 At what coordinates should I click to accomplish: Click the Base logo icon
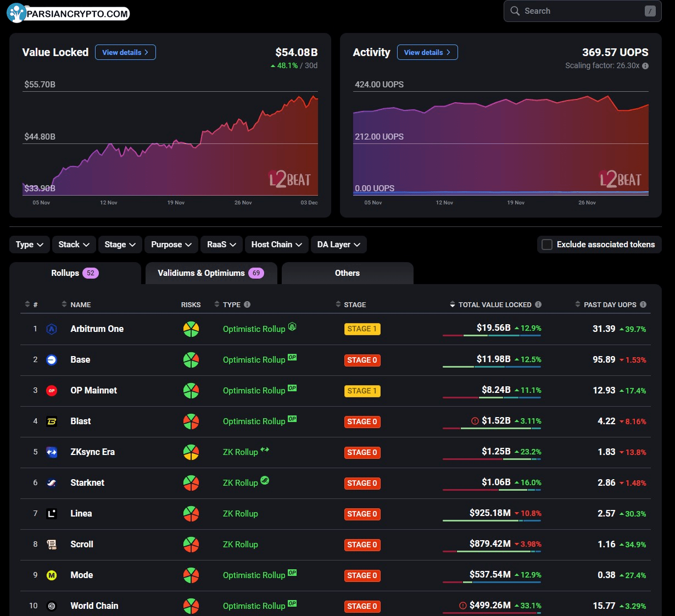52,360
